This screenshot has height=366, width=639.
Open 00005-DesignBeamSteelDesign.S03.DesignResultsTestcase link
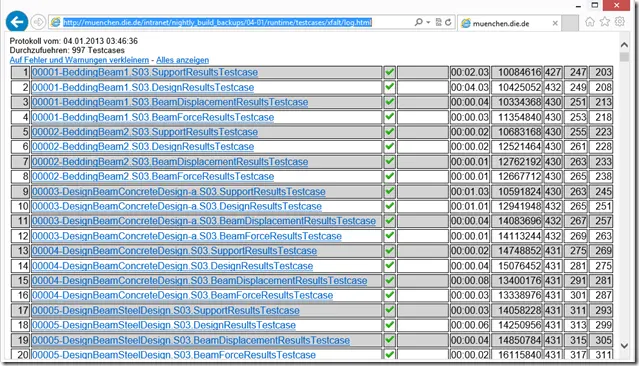[164, 325]
